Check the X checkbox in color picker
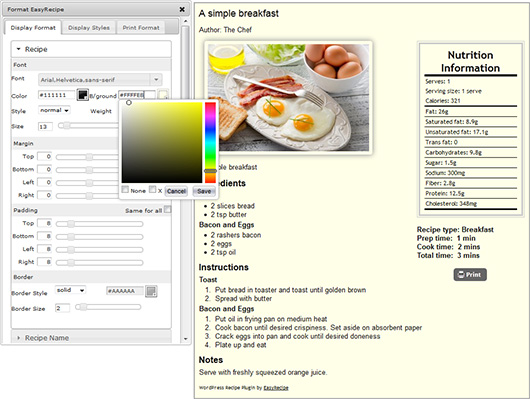This screenshot has width=530, height=399. [153, 189]
